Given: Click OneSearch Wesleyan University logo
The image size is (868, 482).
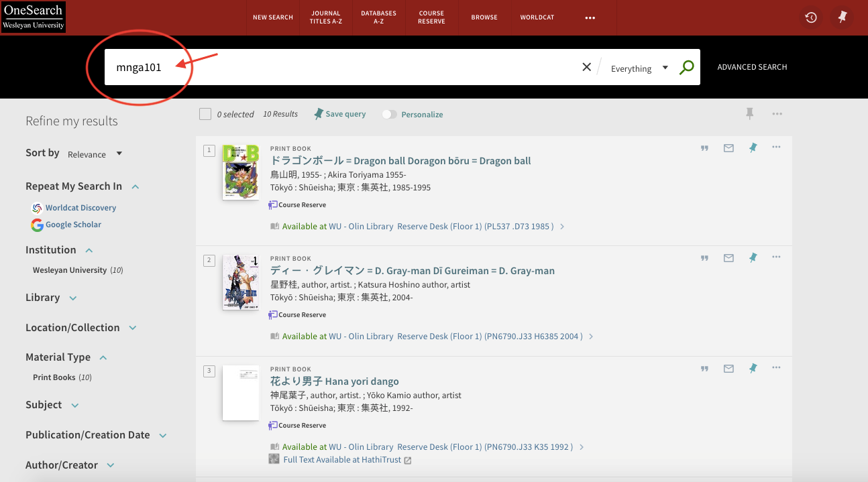Looking at the screenshot, I should coord(34,17).
